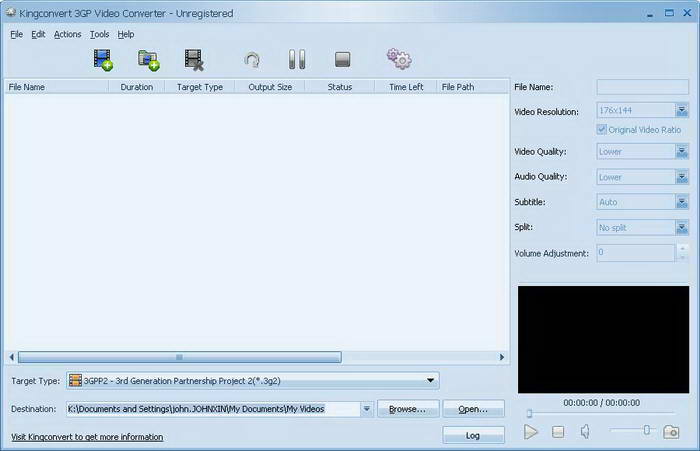The width and height of the screenshot is (700, 451).
Task: Start conversion with the convert arrow icon
Action: click(252, 60)
